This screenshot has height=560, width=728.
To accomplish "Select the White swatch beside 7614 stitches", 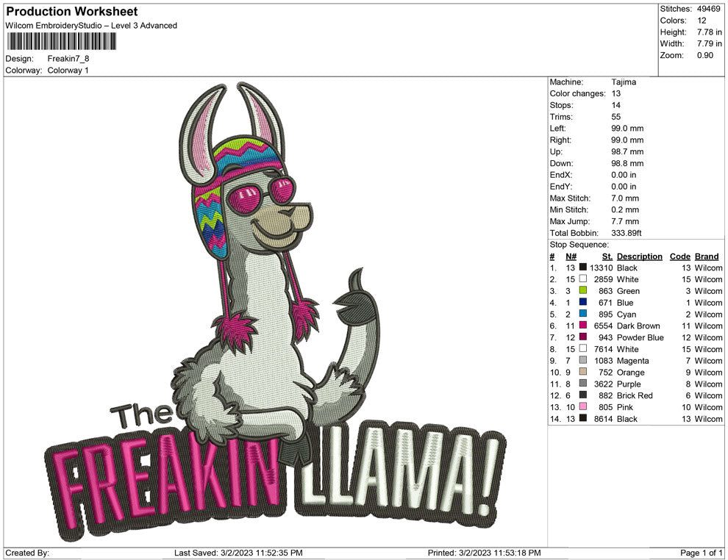I will [x=582, y=348].
